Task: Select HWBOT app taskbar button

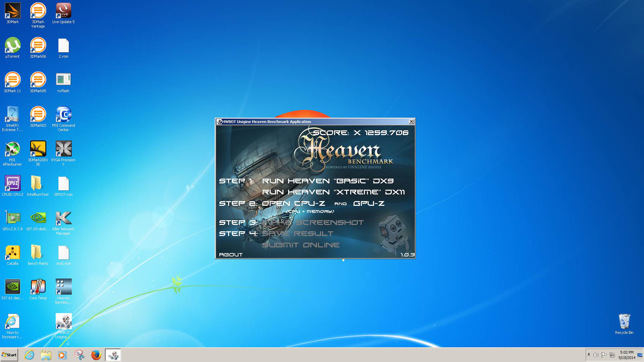Action: (113, 355)
